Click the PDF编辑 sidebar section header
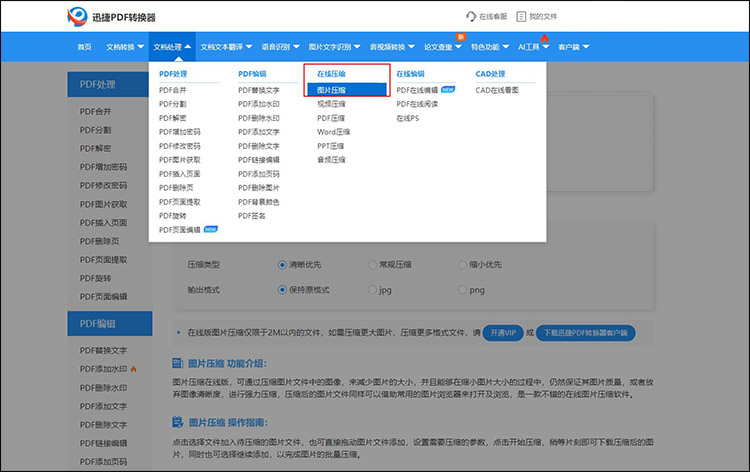This screenshot has width=750, height=472. (x=110, y=324)
